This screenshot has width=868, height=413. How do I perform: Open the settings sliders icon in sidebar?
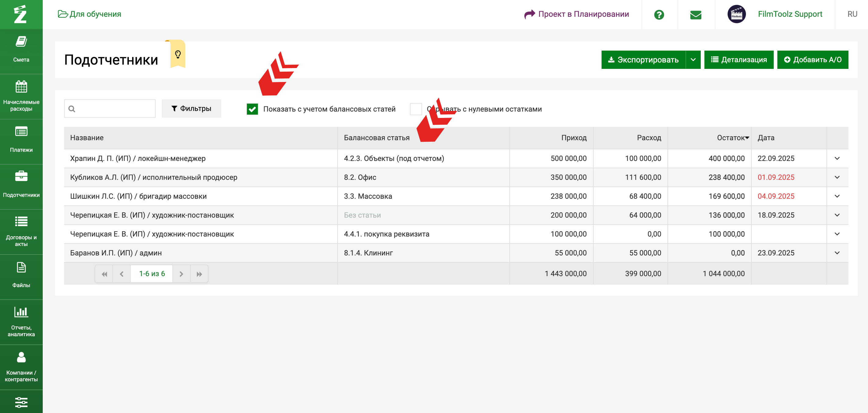pyautogui.click(x=21, y=402)
